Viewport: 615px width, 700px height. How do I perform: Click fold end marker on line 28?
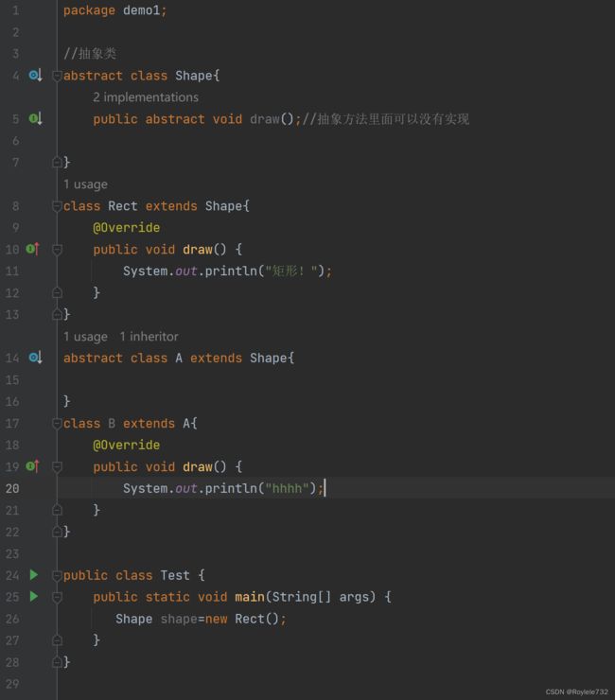(x=57, y=662)
